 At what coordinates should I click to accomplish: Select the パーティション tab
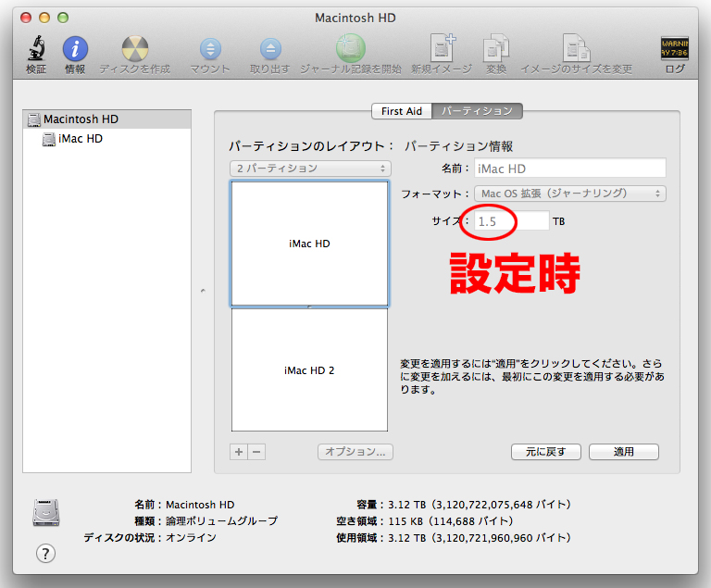[477, 111]
